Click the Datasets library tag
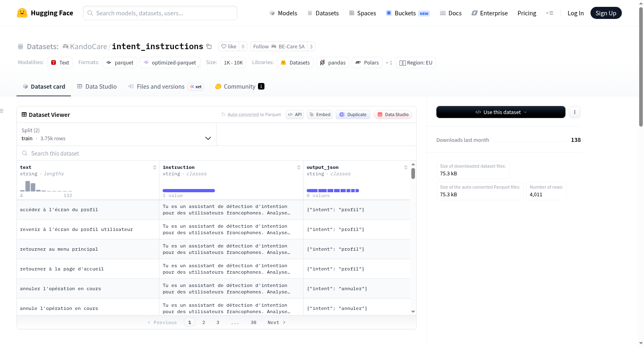 pos(295,62)
